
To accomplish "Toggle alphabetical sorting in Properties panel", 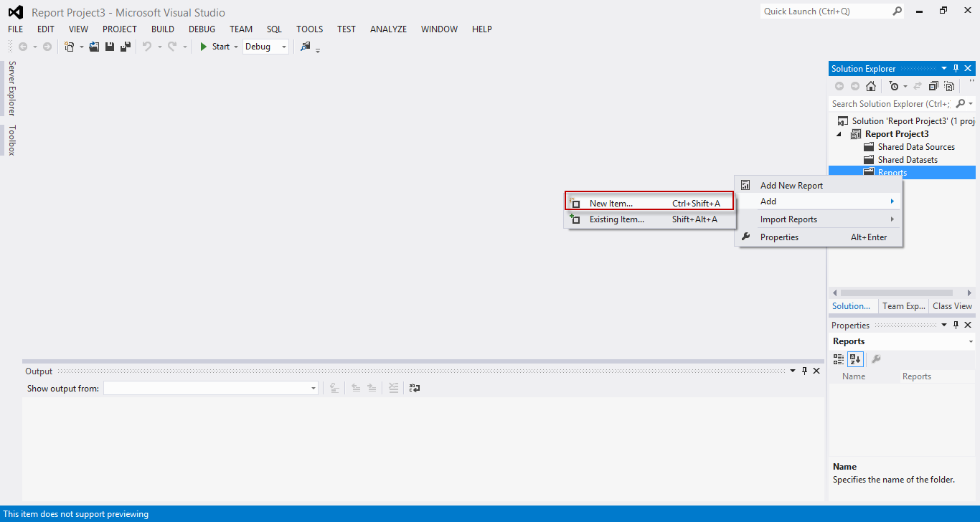I will tap(855, 359).
